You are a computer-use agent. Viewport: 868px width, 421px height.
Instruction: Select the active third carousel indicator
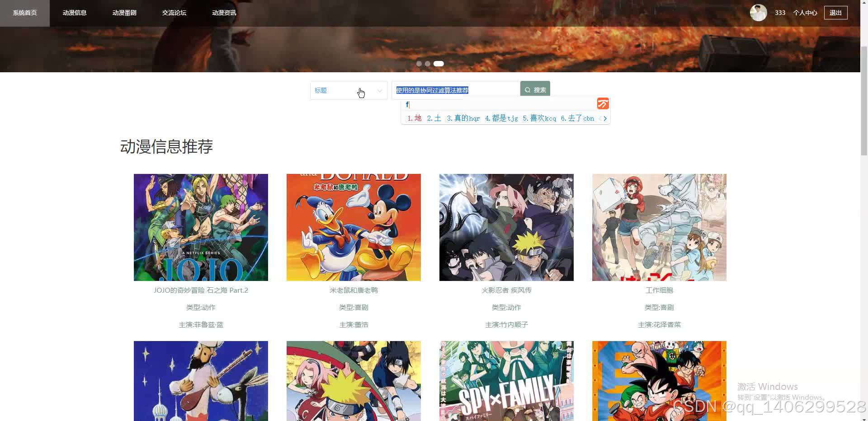439,64
